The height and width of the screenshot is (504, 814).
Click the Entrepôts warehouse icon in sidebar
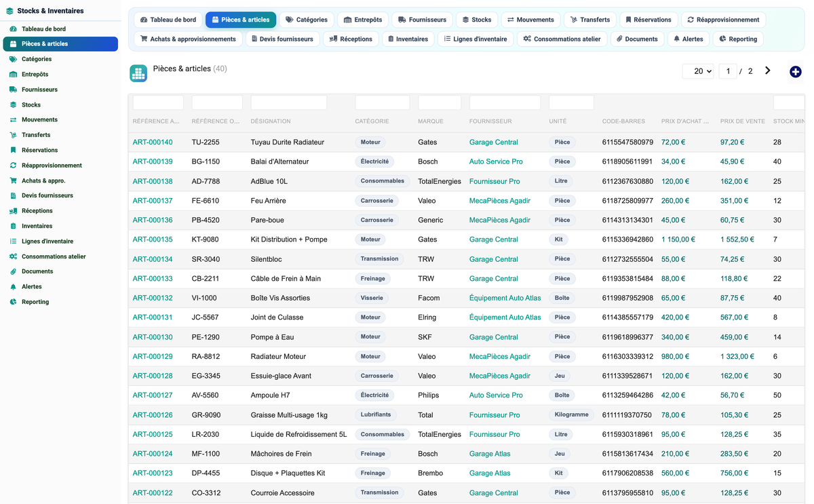pyautogui.click(x=13, y=75)
